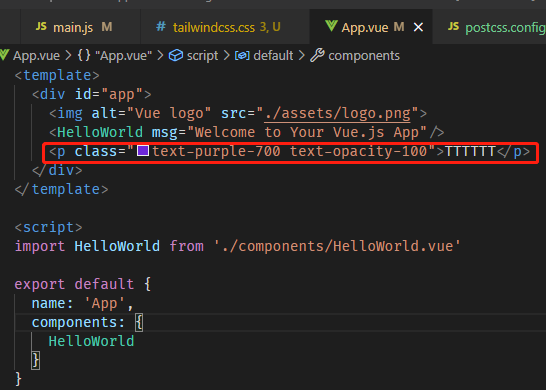Click the closing template tag
Screen dimensions: 546x390
(x=61, y=189)
